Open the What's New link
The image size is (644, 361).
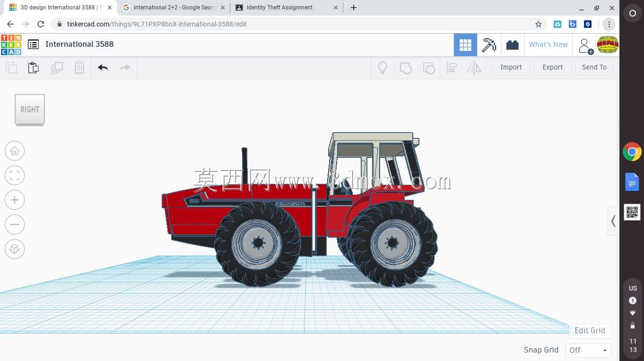click(x=548, y=44)
